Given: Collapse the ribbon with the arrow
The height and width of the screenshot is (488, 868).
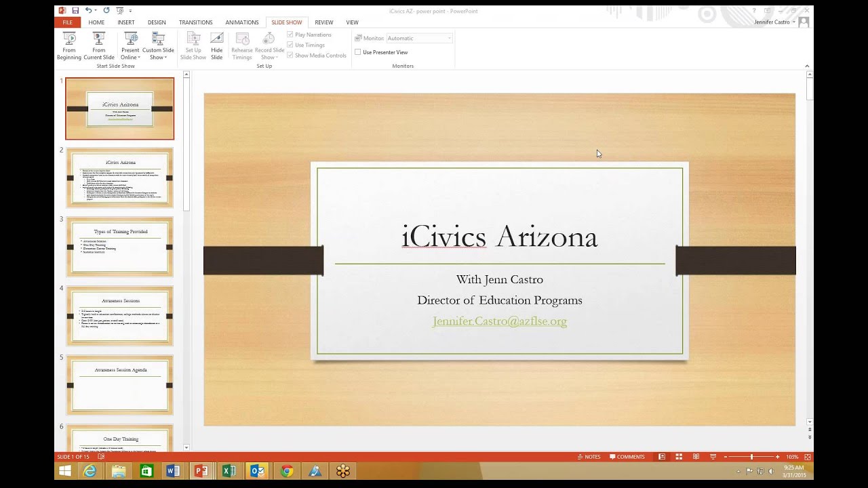Looking at the screenshot, I should point(807,66).
